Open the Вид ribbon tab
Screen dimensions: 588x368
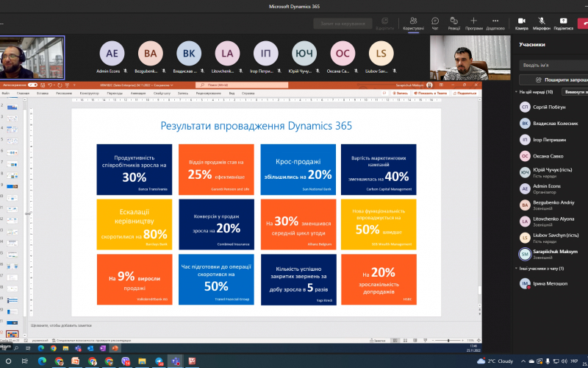[x=232, y=93]
